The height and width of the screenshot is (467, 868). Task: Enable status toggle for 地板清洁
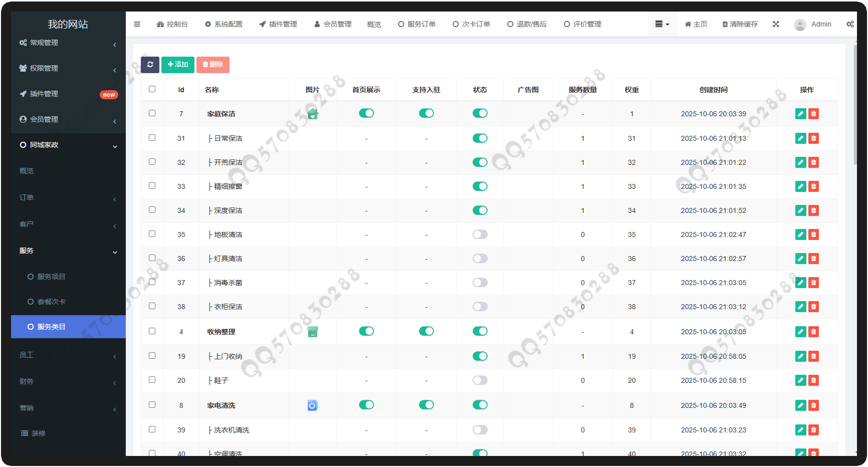(x=480, y=235)
